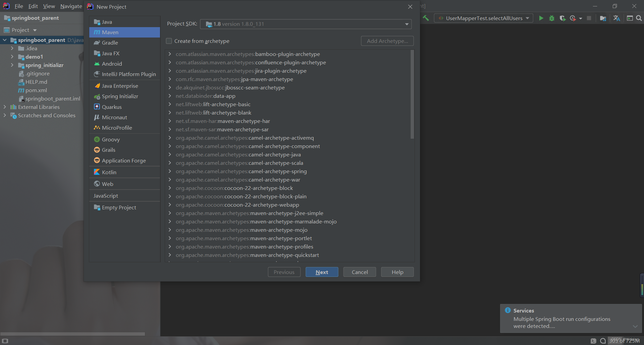Open the profiler run icon

573,18
